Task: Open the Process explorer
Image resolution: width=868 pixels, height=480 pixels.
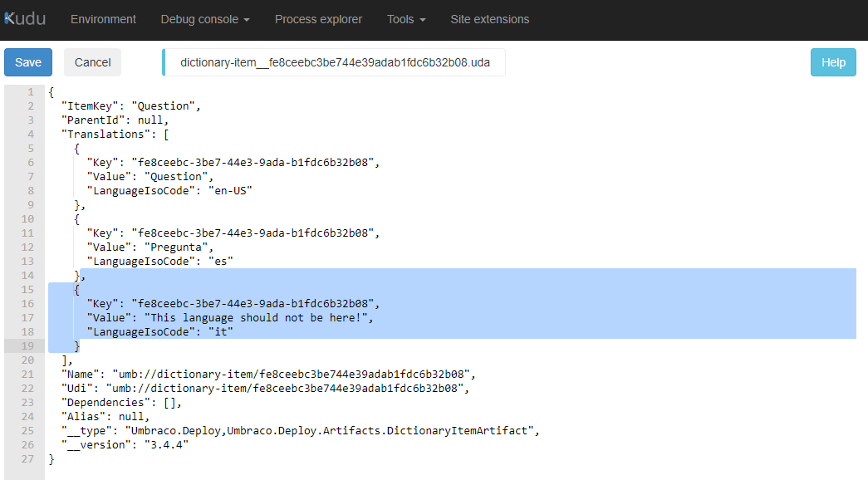Action: (318, 18)
